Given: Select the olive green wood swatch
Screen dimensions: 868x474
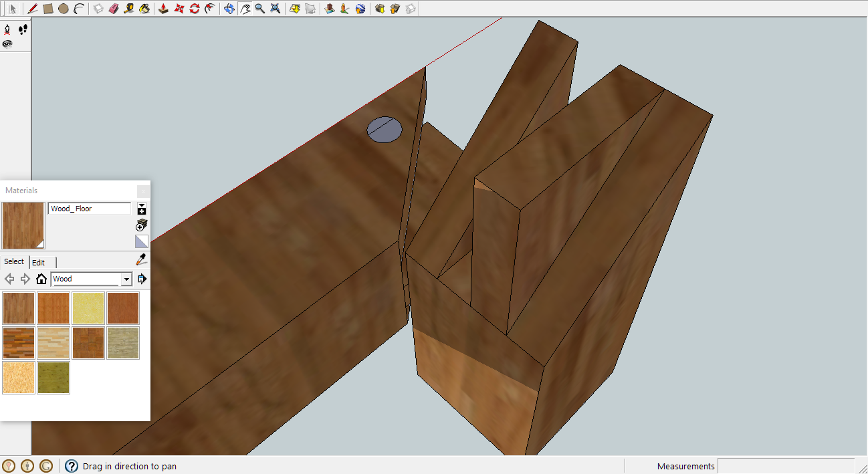Looking at the screenshot, I should [x=53, y=378].
